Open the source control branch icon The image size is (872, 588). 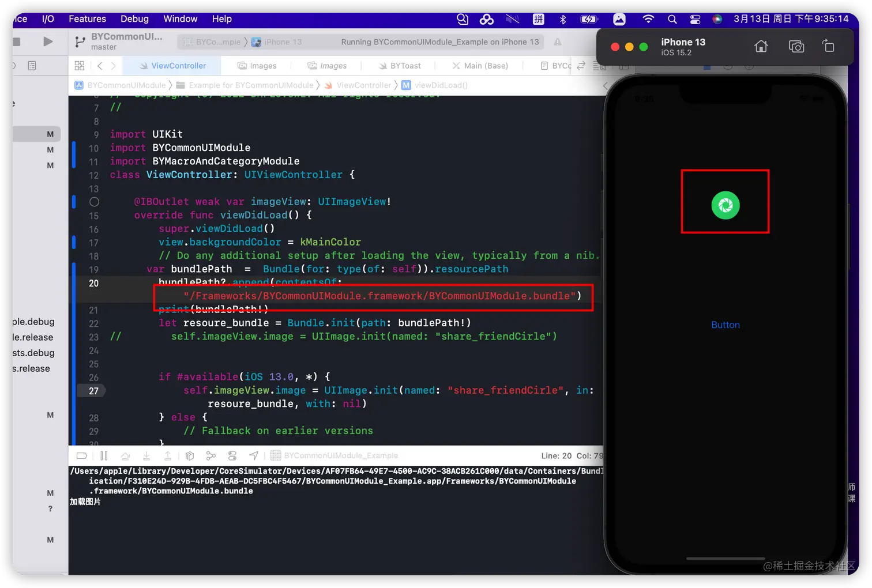tap(80, 42)
